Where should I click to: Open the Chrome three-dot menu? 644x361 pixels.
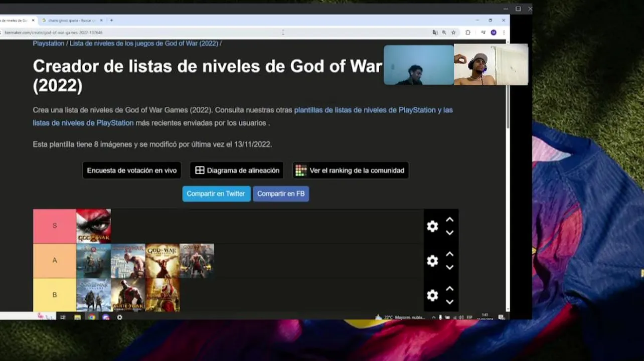pos(504,32)
